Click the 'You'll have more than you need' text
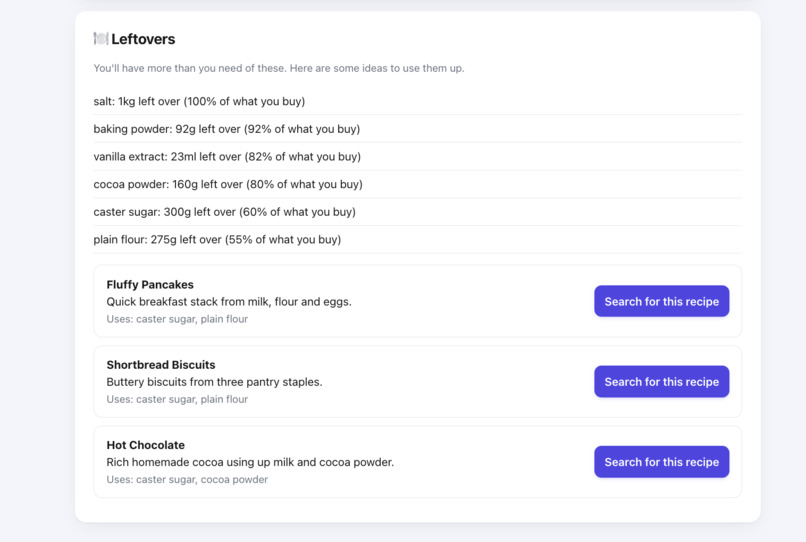This screenshot has height=542, width=806. 279,68
